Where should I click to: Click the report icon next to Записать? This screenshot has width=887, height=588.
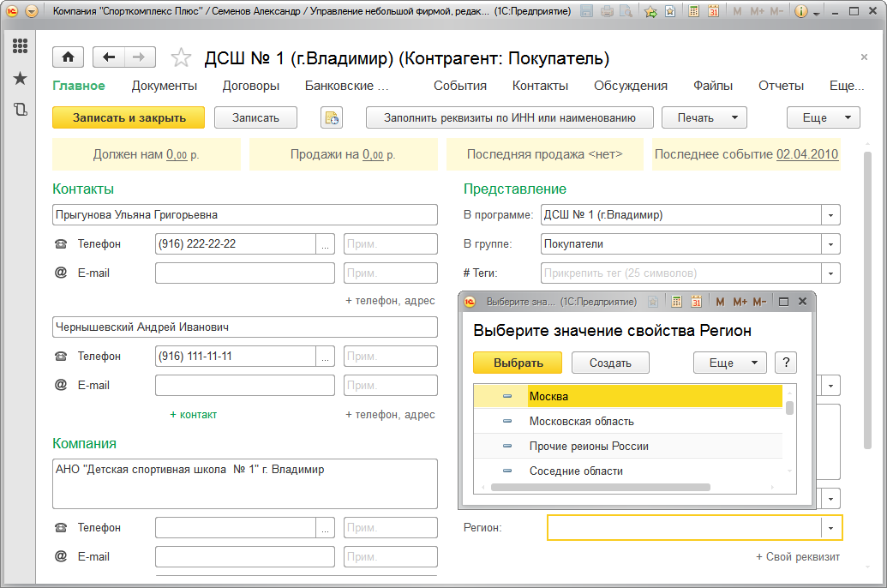click(331, 118)
